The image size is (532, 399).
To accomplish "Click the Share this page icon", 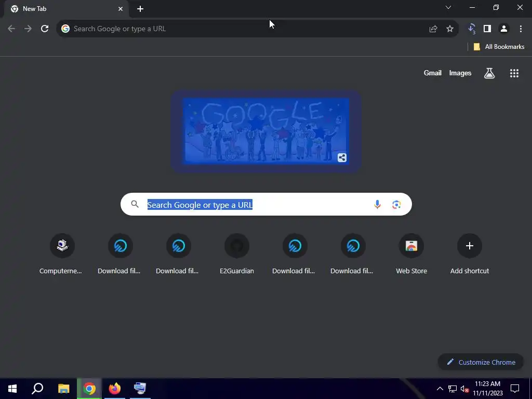I will click(433, 29).
